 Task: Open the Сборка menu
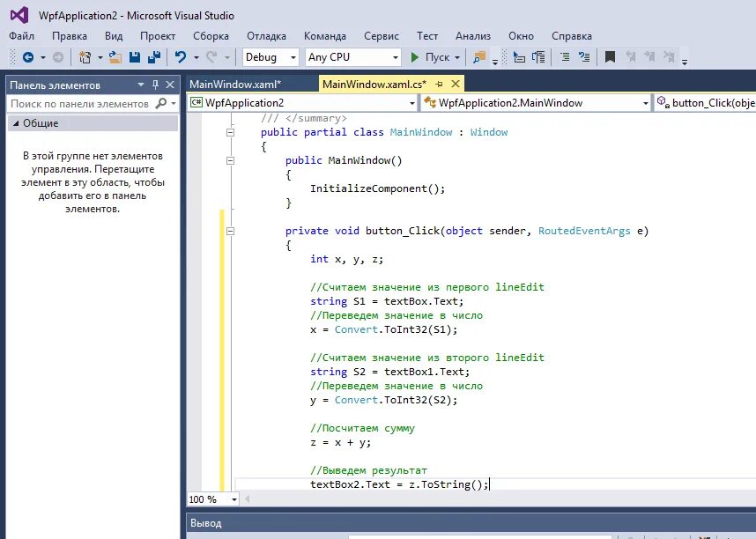pos(211,36)
